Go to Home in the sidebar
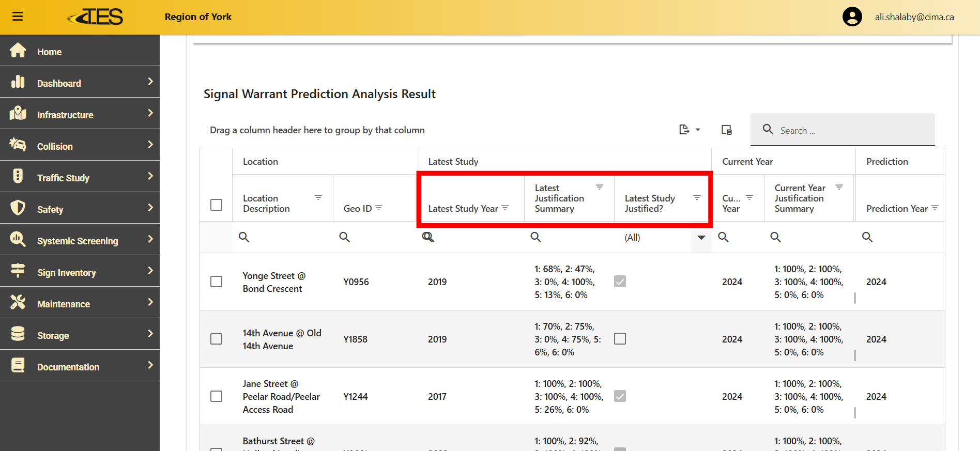The image size is (980, 451). pos(49,52)
